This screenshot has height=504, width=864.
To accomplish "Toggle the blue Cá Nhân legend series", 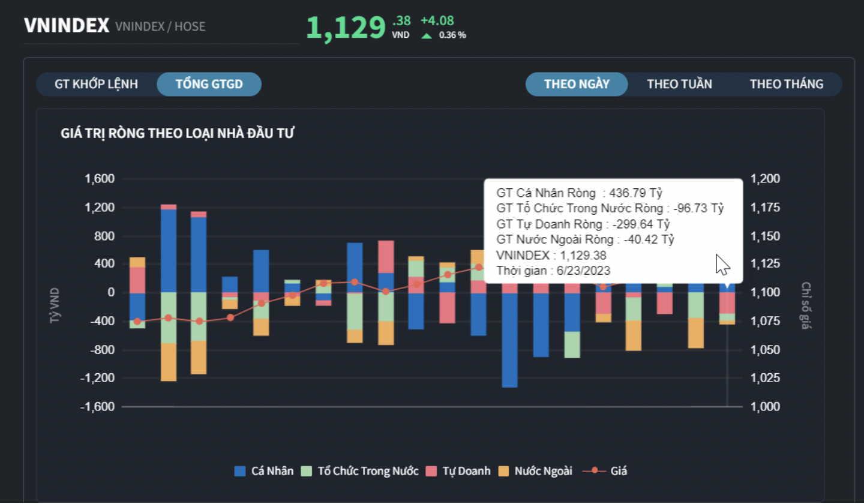I will [x=264, y=471].
